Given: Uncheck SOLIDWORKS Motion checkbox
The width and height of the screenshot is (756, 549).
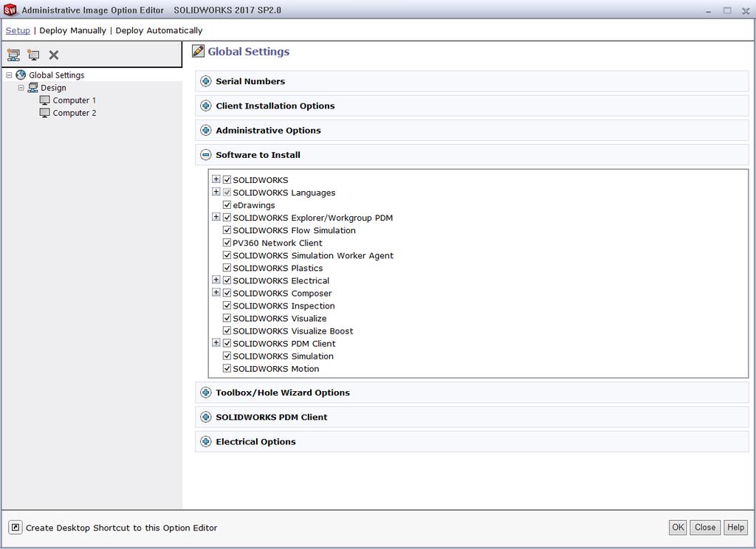Looking at the screenshot, I should coord(227,368).
